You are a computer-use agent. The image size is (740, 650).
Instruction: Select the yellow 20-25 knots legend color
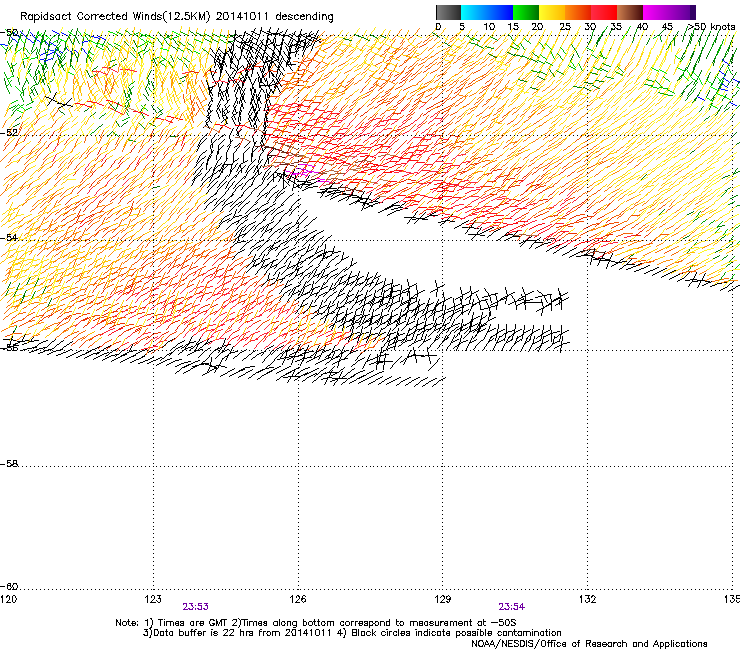tap(552, 12)
